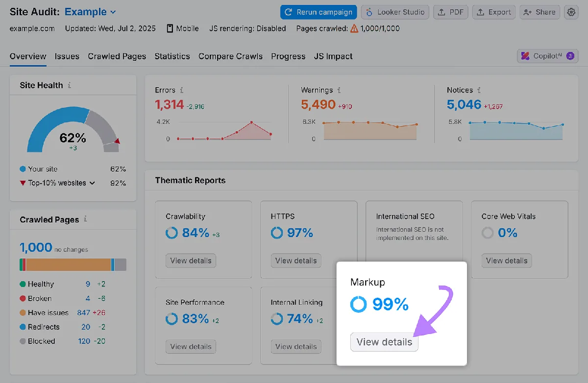Image resolution: width=588 pixels, height=383 pixels.
Task: Click the 1,314 errors count
Action: pyautogui.click(x=169, y=104)
